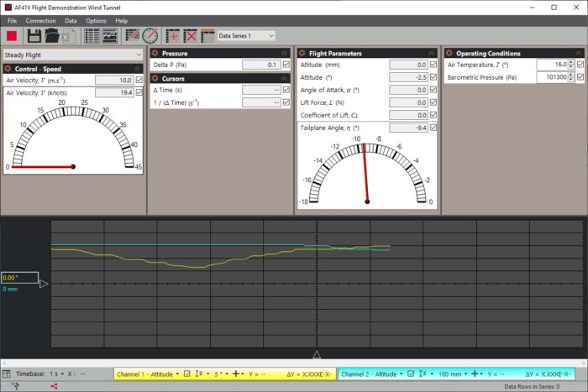Open the File menu
The image size is (588, 392).
pyautogui.click(x=12, y=21)
